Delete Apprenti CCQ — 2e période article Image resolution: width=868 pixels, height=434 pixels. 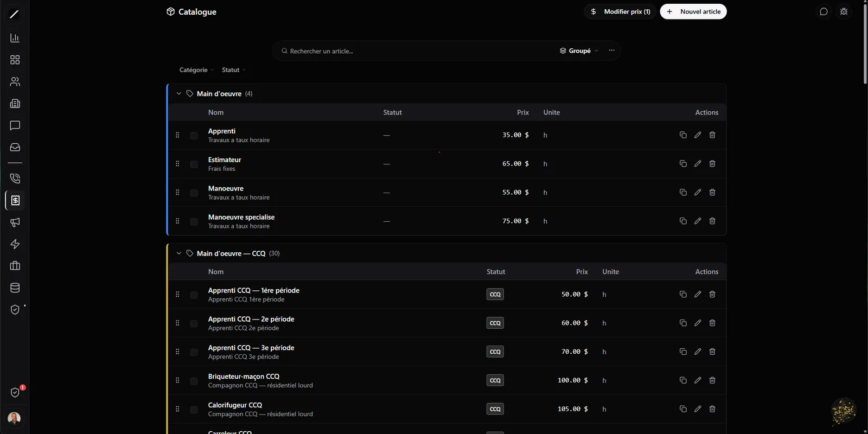pos(712,323)
